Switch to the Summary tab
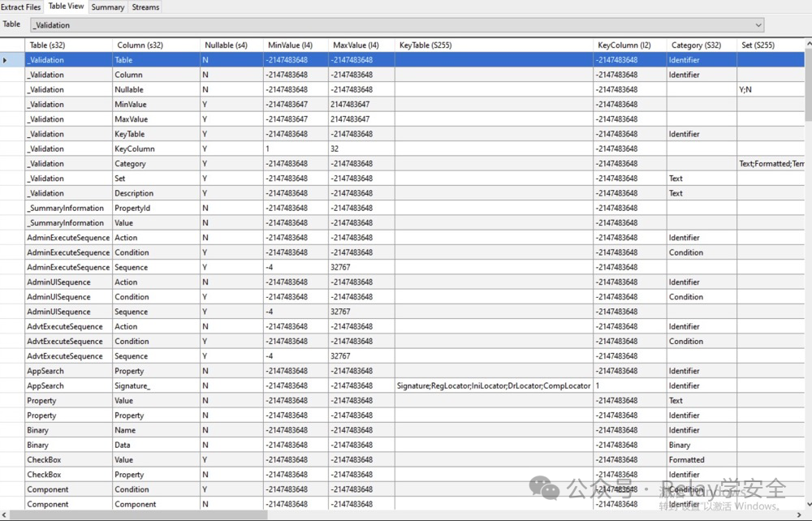Image resolution: width=812 pixels, height=521 pixels. click(x=108, y=6)
